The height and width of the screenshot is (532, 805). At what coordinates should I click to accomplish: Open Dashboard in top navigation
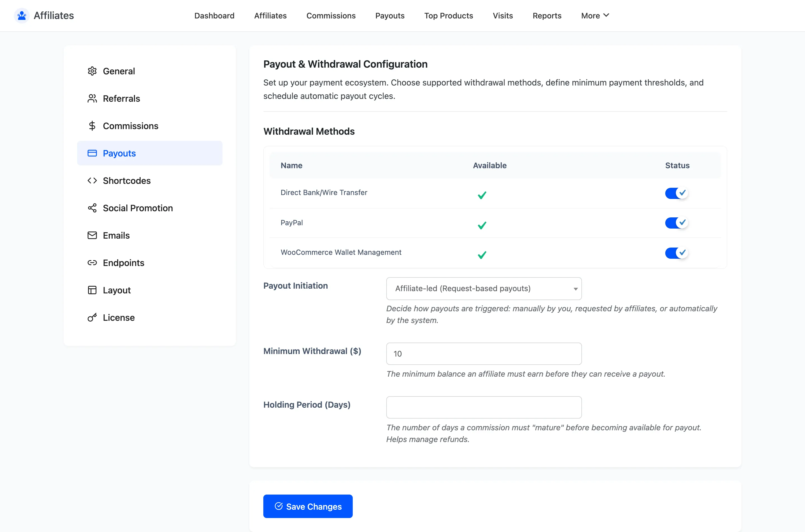(x=214, y=16)
